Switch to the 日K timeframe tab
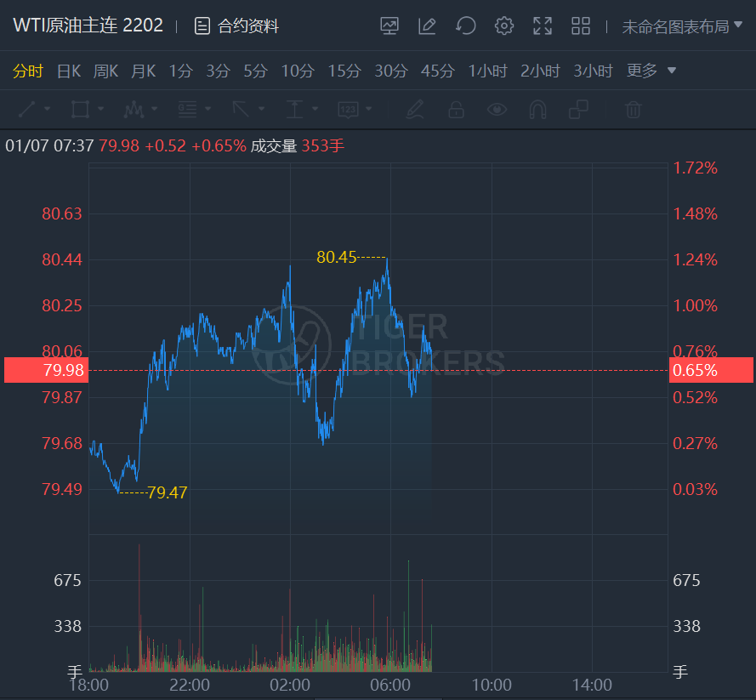Viewport: 756px width, 700px height. [x=68, y=71]
